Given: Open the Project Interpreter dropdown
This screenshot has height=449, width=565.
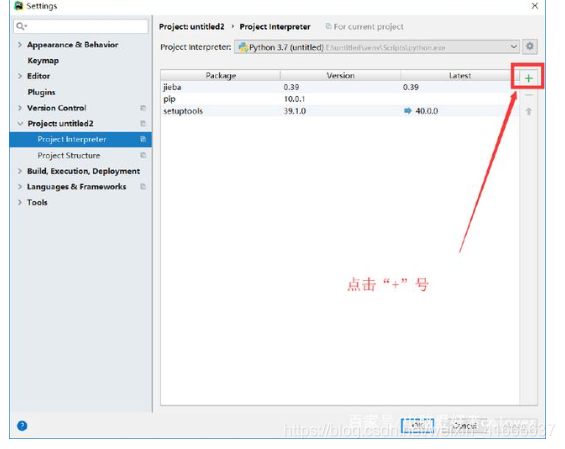Looking at the screenshot, I should click(x=377, y=47).
